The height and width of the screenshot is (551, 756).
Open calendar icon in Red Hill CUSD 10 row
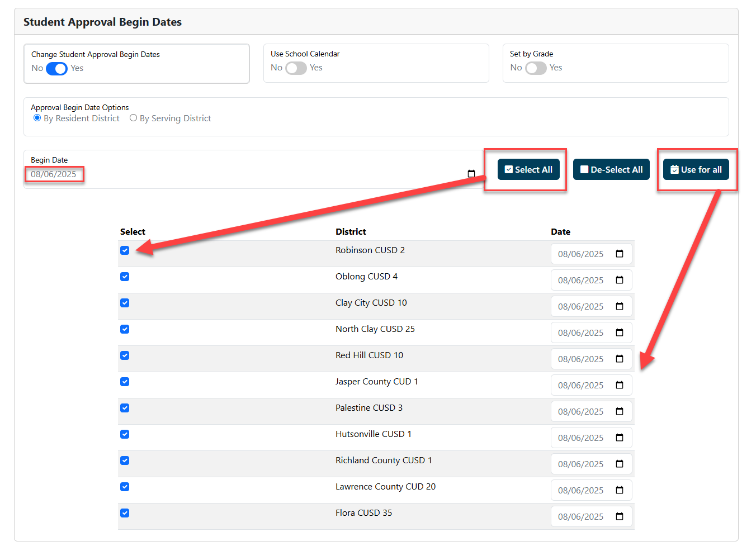(x=620, y=359)
